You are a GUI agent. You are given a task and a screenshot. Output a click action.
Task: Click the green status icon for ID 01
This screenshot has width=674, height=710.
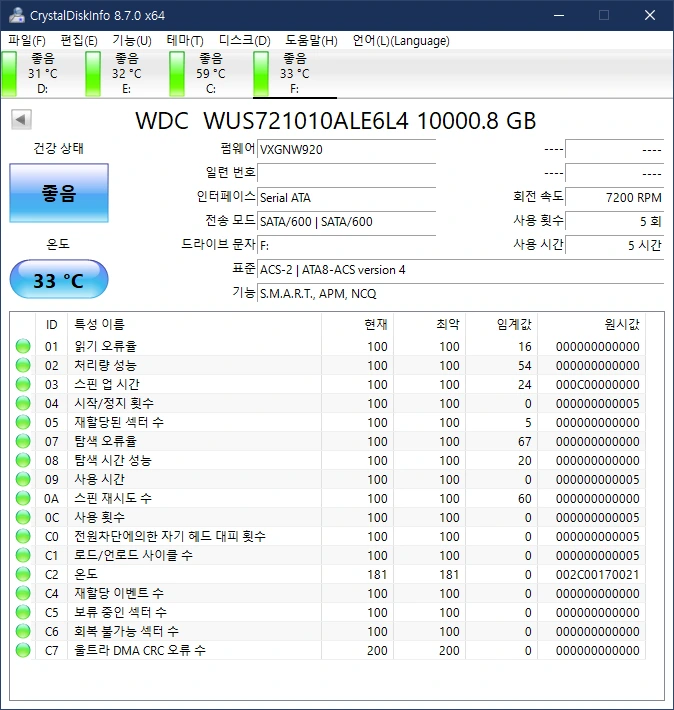click(23, 346)
